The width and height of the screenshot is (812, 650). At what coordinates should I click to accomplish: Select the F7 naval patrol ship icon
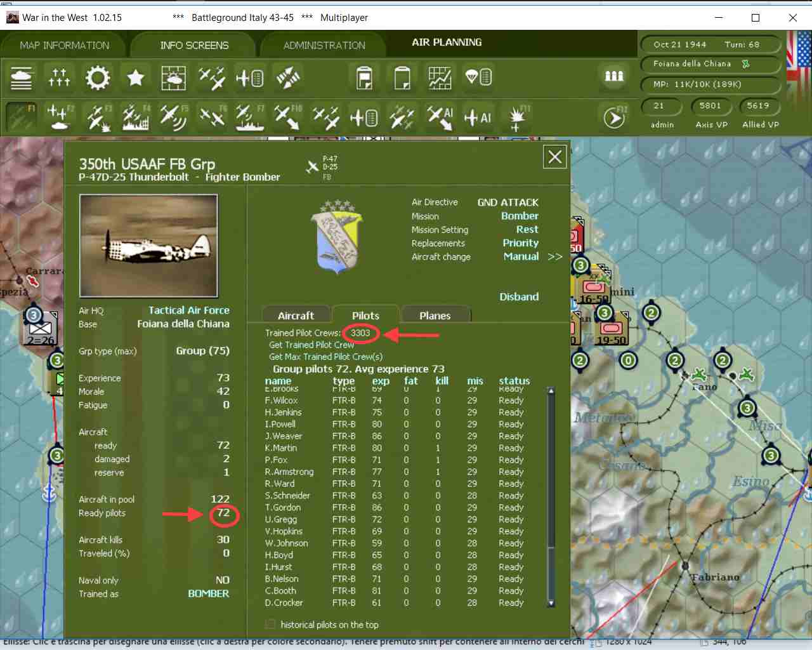coord(250,117)
